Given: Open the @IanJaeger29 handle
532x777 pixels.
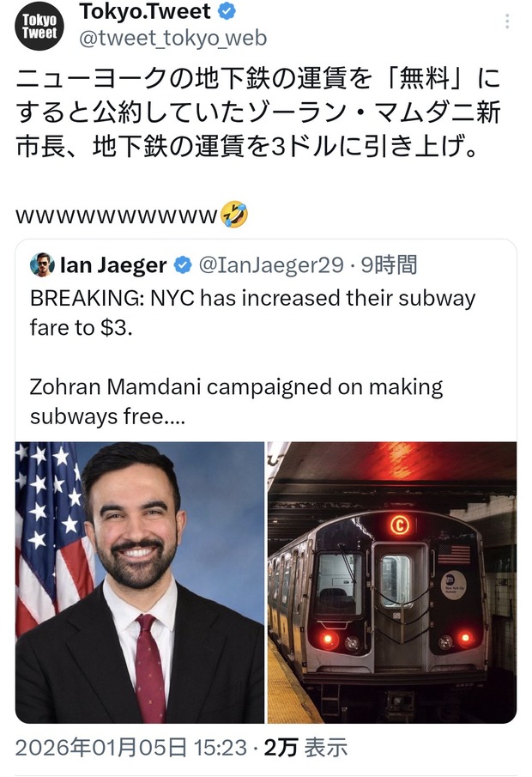Looking at the screenshot, I should coord(271,265).
